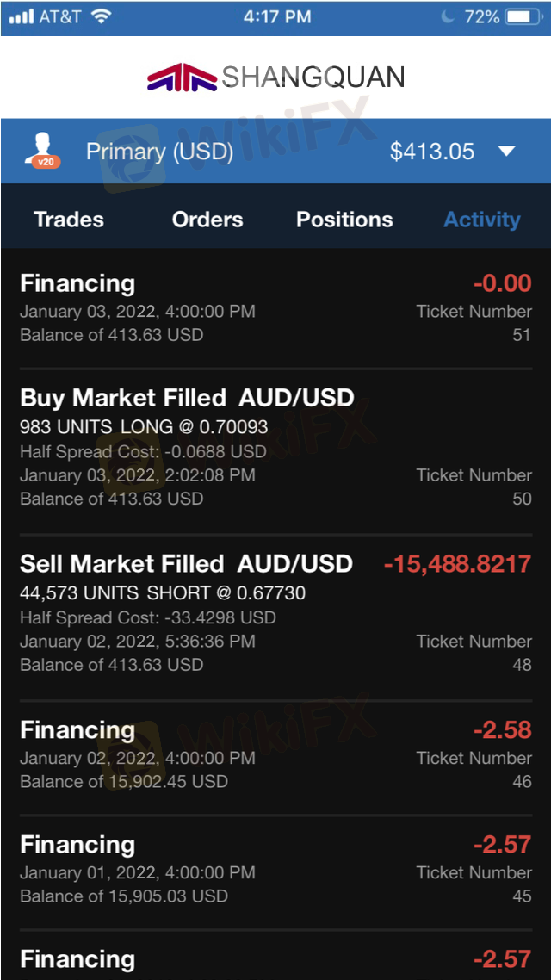Tap the Wi-Fi icon in status bar
Screen dimensions: 551x980
click(x=102, y=16)
